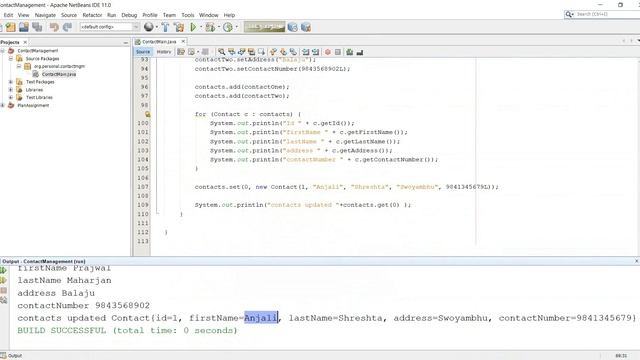This screenshot has width=640, height=360.
Task: Click Shift Line Left editor icon
Action: (x=305, y=52)
